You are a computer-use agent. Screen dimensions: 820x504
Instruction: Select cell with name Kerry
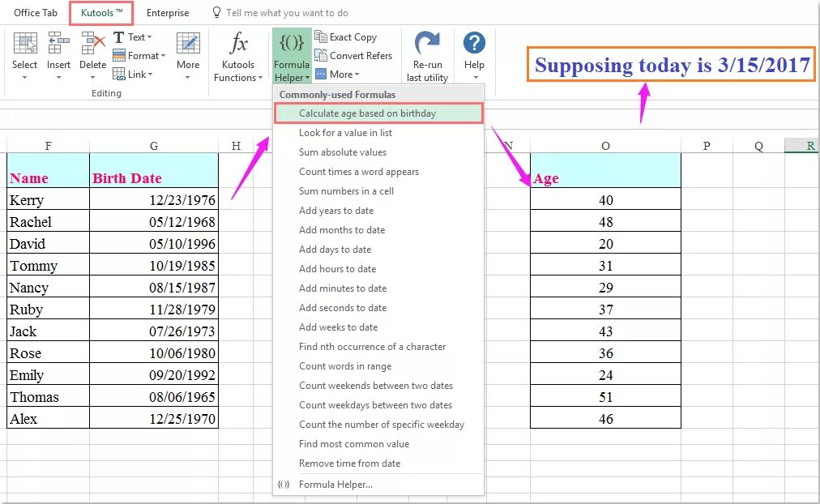(x=48, y=199)
